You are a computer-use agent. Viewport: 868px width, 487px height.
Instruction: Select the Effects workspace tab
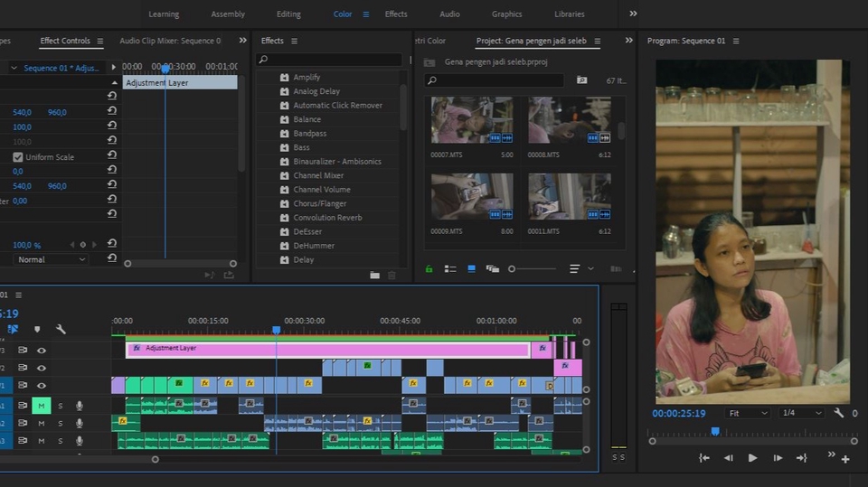(396, 14)
